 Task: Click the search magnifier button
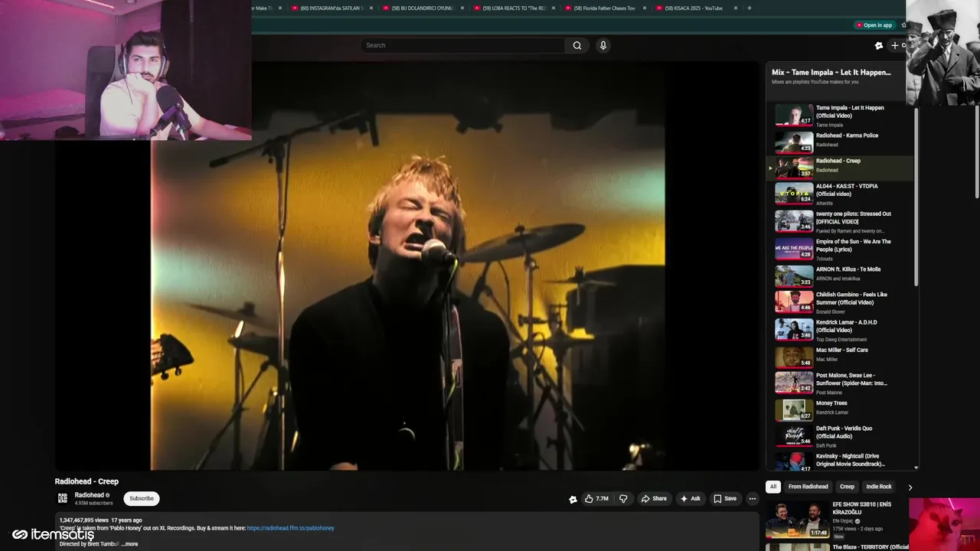(x=577, y=45)
